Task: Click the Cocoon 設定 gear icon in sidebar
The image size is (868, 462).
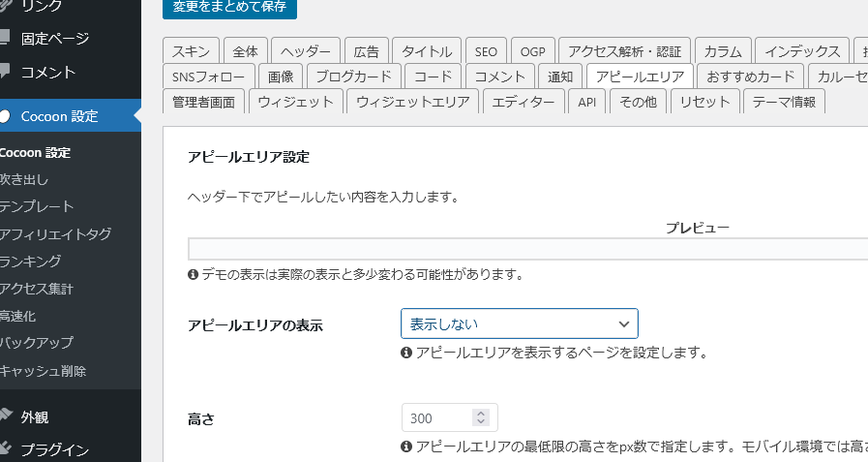Action: [6, 116]
